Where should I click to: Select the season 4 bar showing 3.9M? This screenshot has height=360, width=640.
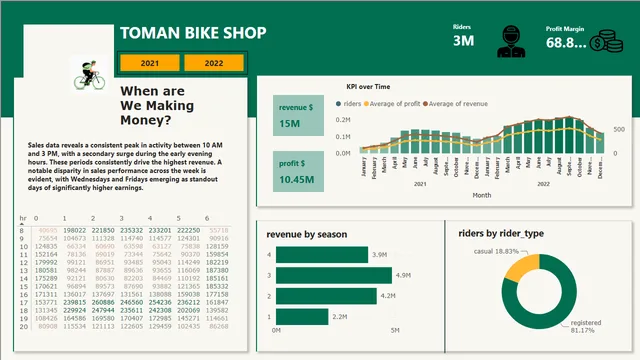322,255
